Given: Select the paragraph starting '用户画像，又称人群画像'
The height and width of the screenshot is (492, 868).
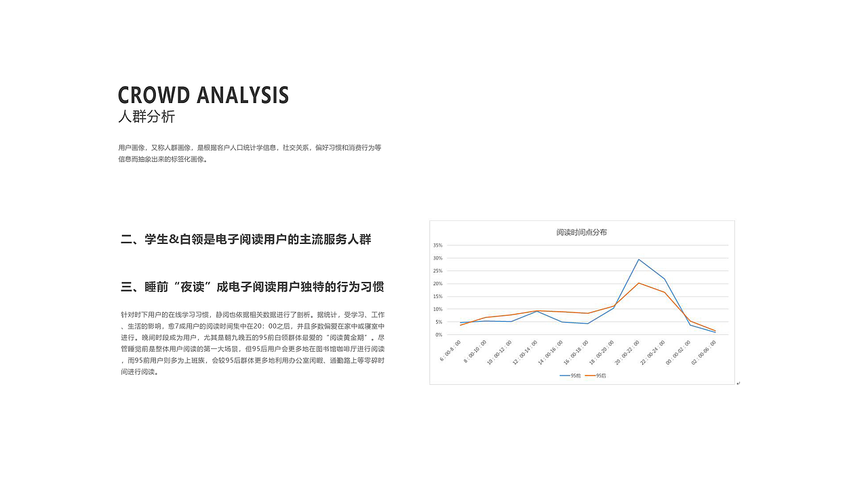Looking at the screenshot, I should pyautogui.click(x=250, y=153).
